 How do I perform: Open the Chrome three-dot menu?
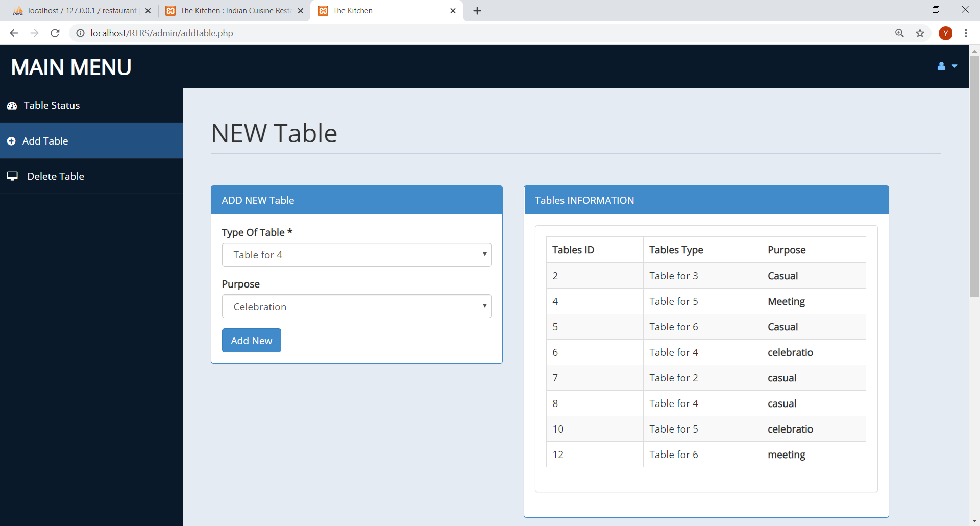click(x=966, y=33)
